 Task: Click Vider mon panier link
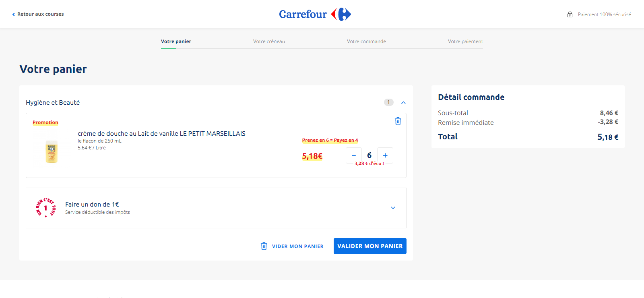[x=298, y=246]
